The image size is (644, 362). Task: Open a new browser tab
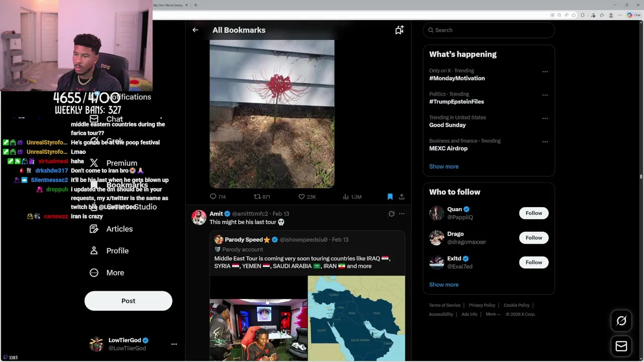(196, 5)
